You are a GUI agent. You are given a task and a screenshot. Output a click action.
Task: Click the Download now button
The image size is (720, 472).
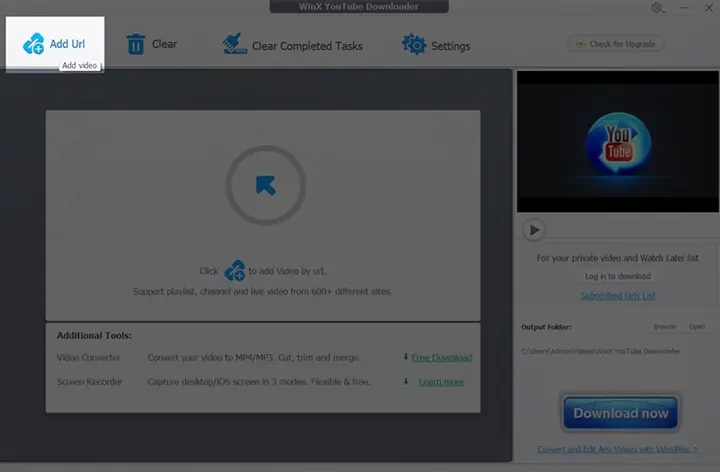coord(620,413)
